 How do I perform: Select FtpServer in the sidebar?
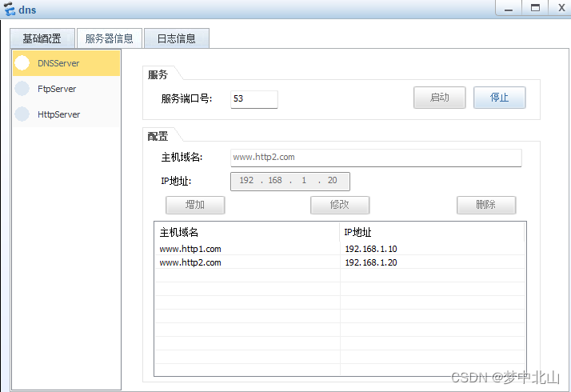click(66, 89)
